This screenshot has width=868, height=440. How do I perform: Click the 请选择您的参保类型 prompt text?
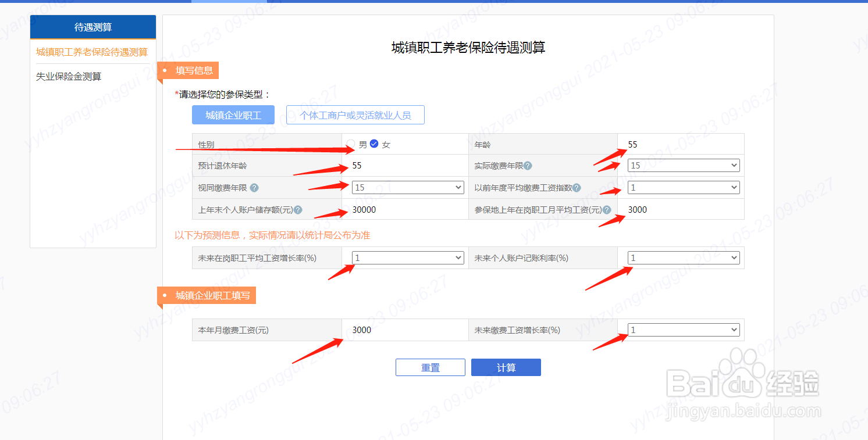223,94
